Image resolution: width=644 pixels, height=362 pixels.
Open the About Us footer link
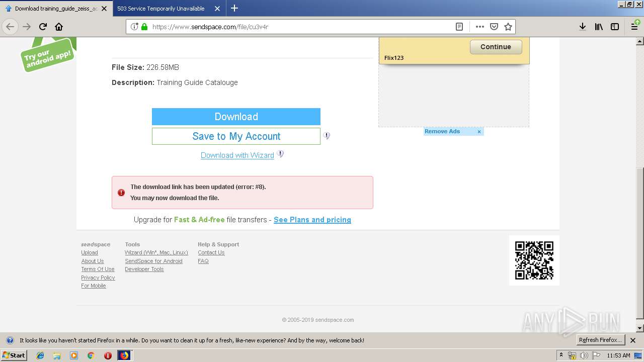point(93,261)
